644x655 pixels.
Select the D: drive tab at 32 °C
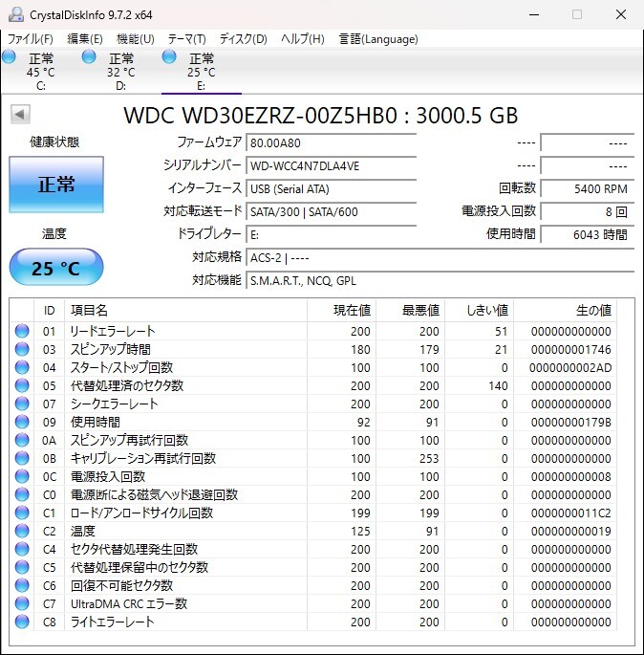point(121,70)
